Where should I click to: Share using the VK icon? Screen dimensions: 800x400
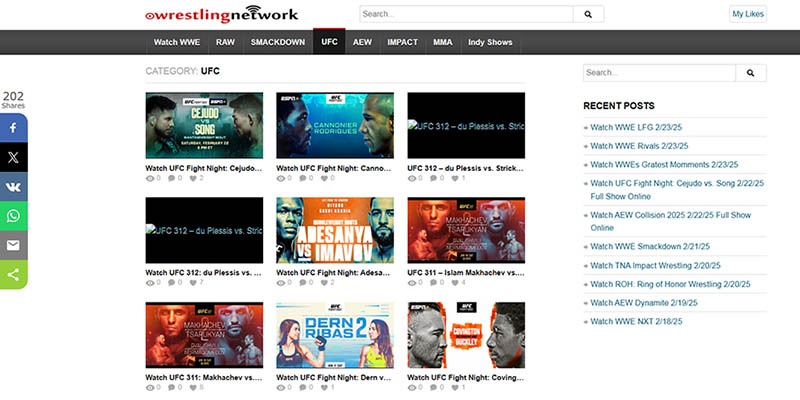(x=13, y=187)
